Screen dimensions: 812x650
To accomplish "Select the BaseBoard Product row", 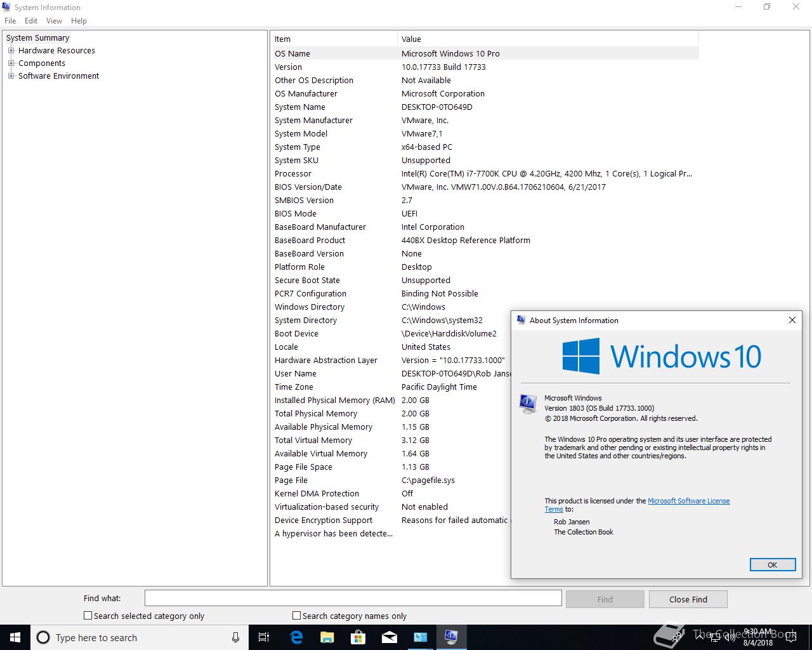I will (486, 240).
